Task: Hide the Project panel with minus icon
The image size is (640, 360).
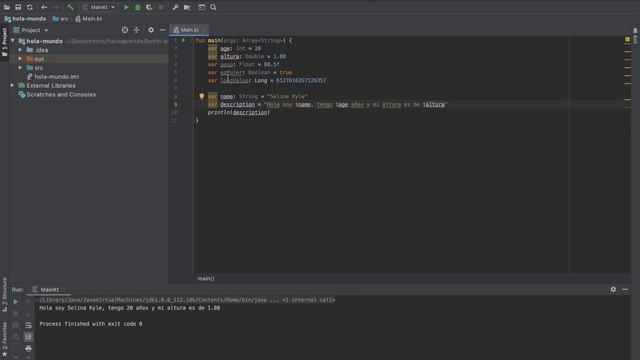Action: 162,30
